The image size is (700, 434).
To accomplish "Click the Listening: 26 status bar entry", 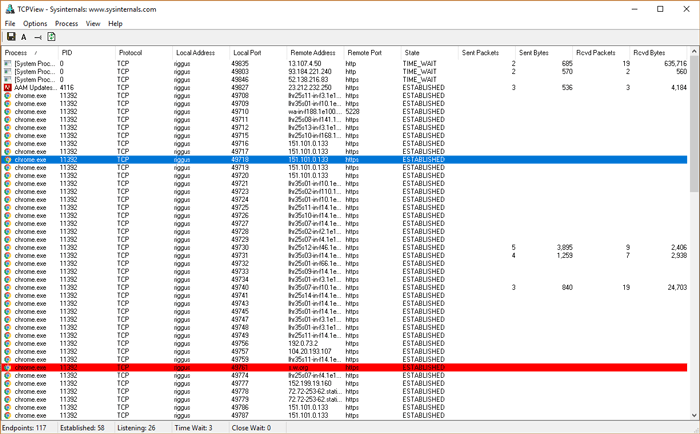I will point(136,428).
